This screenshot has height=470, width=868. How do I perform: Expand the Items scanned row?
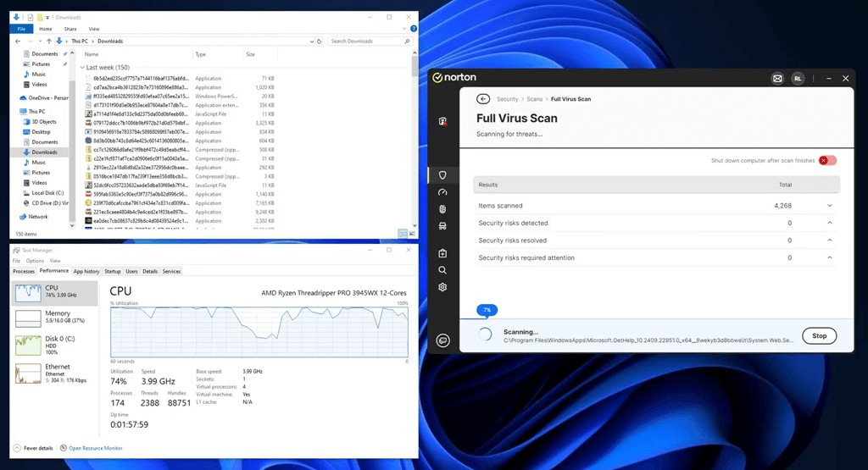[x=829, y=206]
